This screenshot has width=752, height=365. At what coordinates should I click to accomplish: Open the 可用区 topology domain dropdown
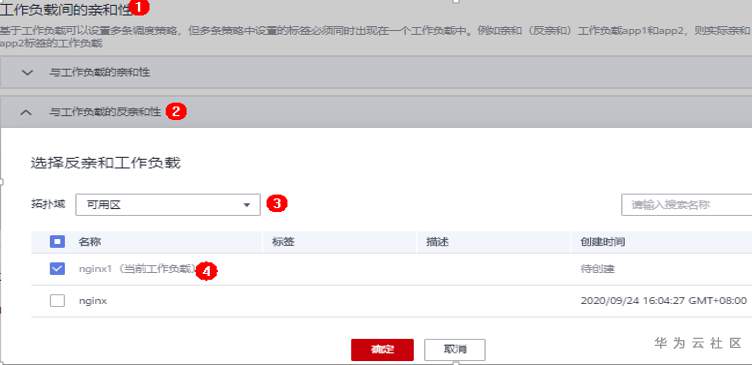168,205
